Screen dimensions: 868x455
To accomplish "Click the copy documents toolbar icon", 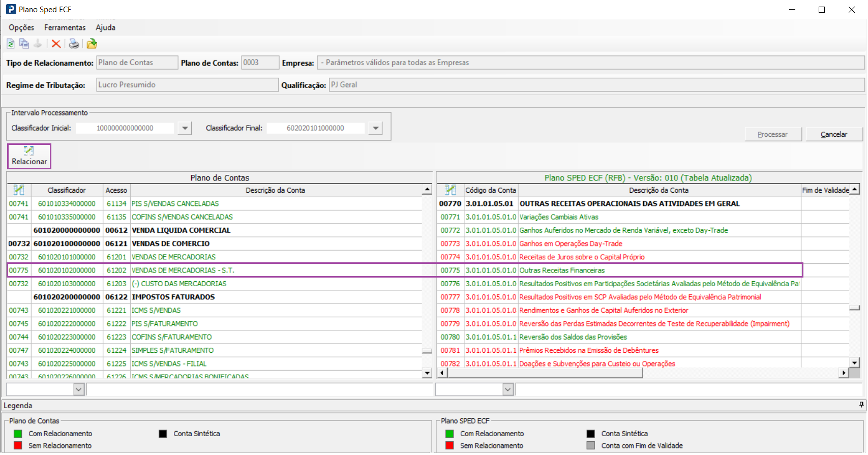I will tap(24, 44).
